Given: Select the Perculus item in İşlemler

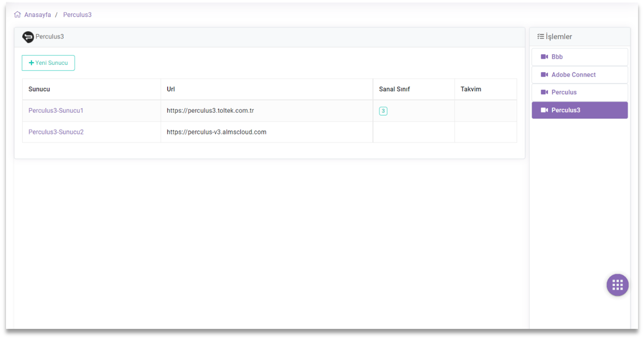Looking at the screenshot, I should [x=564, y=92].
